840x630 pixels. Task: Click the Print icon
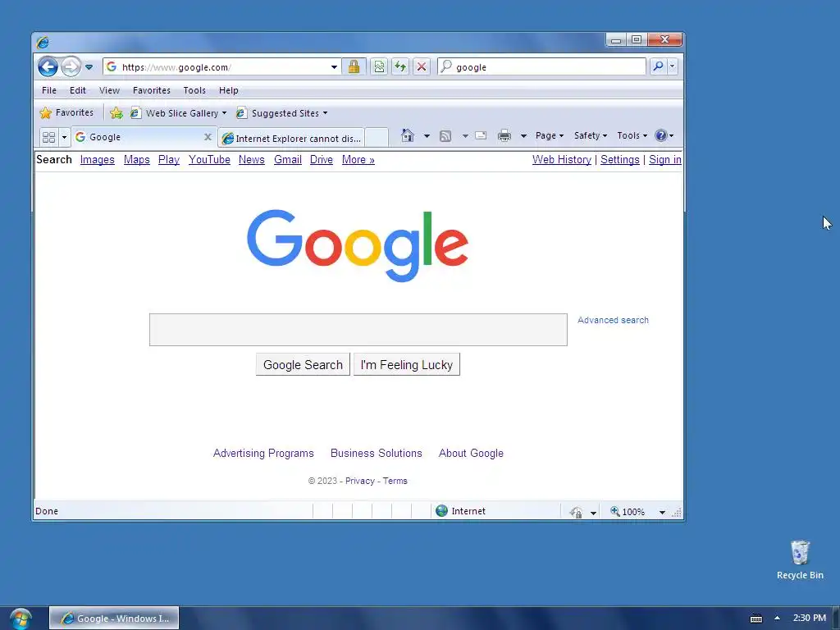[x=504, y=135]
